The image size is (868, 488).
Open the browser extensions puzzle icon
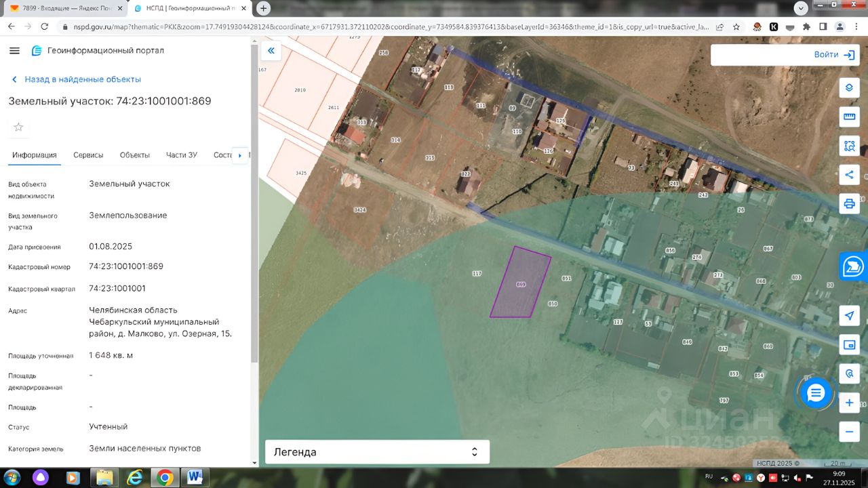pyautogui.click(x=806, y=26)
